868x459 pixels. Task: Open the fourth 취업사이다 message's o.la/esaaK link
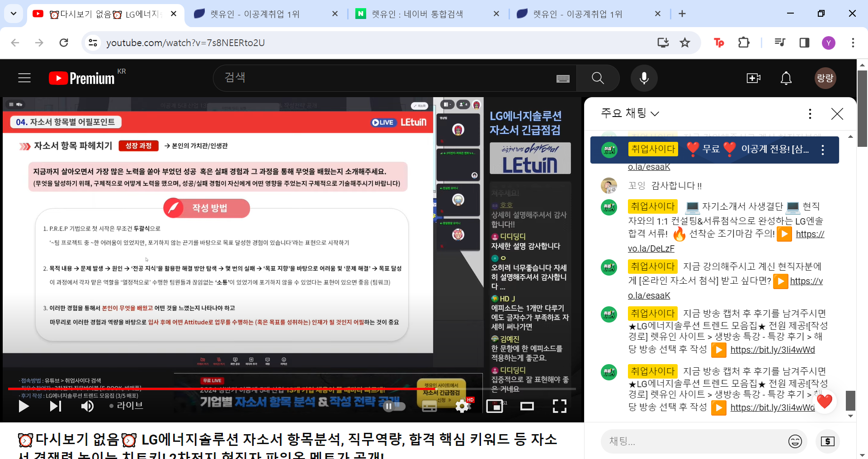tap(649, 295)
